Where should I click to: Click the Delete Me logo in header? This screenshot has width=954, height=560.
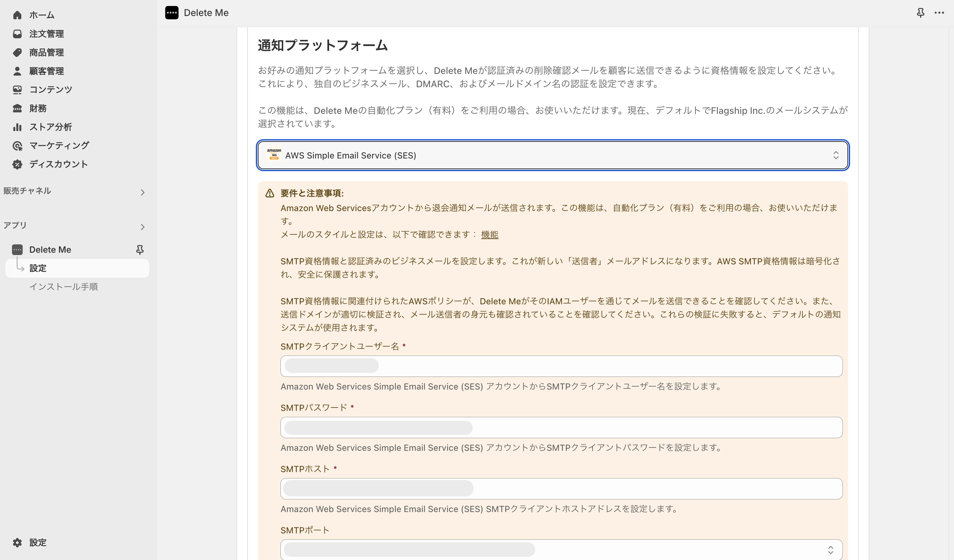pos(172,13)
